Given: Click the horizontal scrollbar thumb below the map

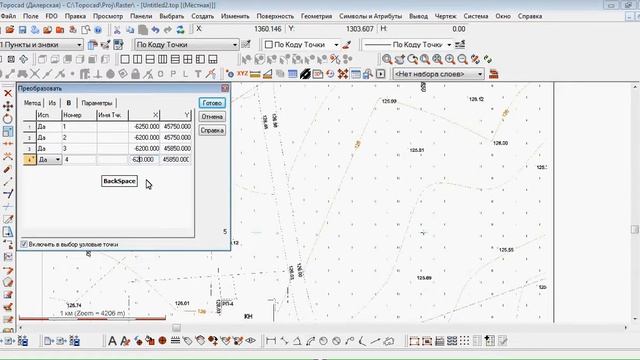Looking at the screenshot, I should click(x=176, y=327).
